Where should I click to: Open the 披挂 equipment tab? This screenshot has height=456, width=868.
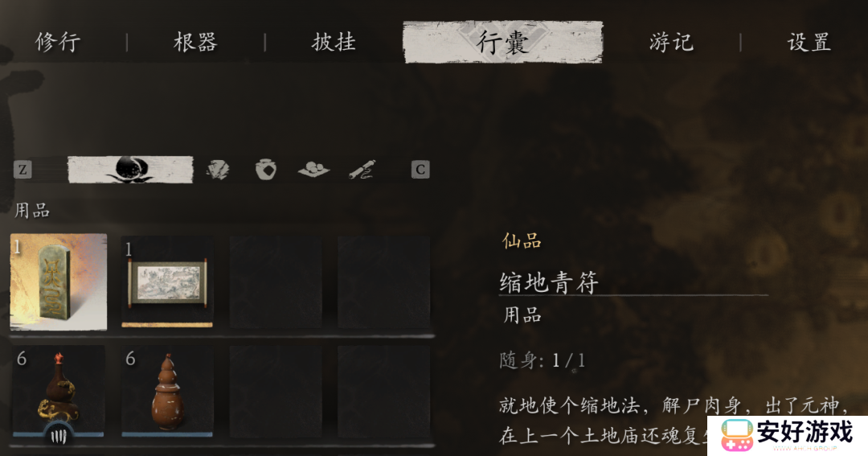(x=334, y=42)
